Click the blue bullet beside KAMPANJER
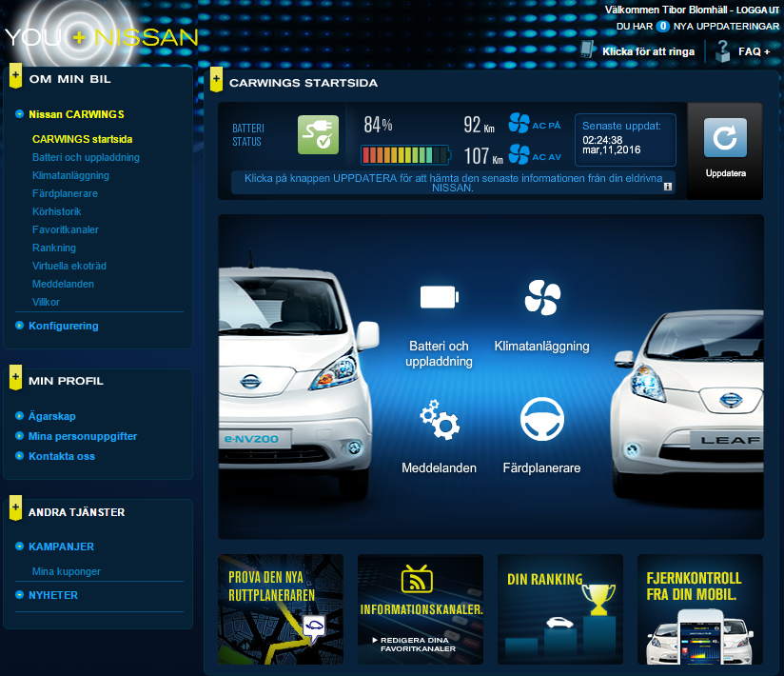Image resolution: width=784 pixels, height=676 pixels. coord(19,546)
